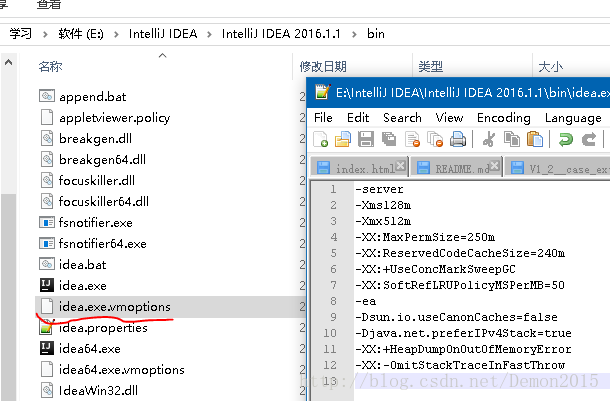610x401 pixels.
Task: Click the Redo arrow icon in Notepad++
Action: tap(589, 139)
